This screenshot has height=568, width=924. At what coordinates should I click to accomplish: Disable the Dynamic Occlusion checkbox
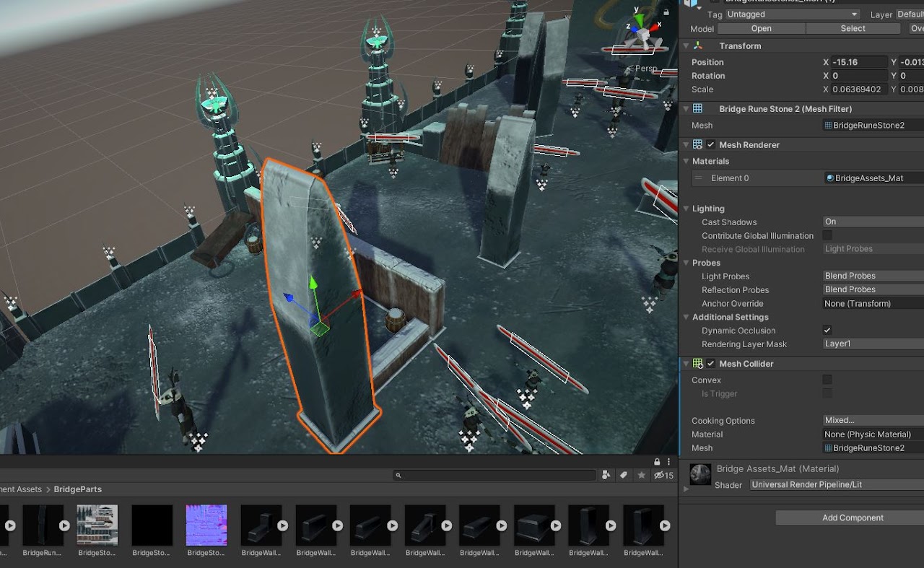pyautogui.click(x=827, y=331)
